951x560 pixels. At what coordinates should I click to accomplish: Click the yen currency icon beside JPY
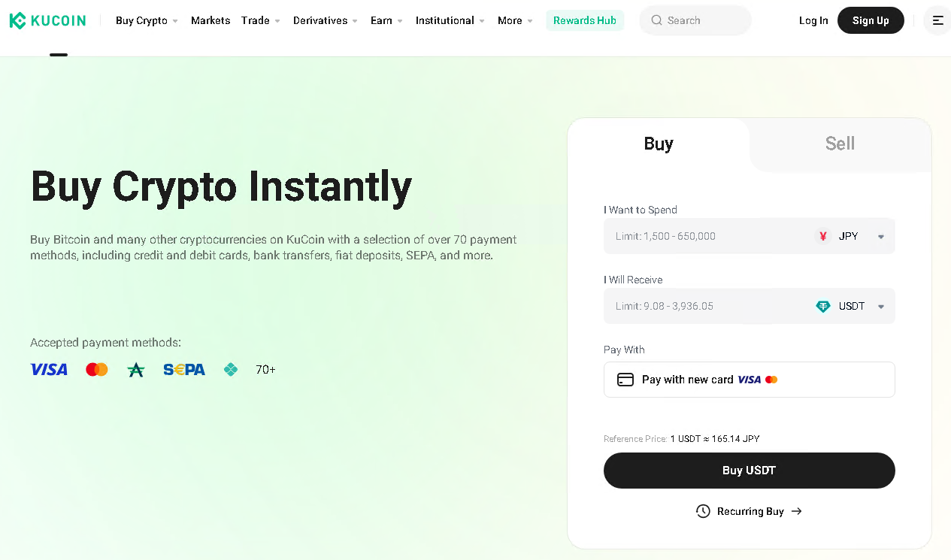coord(823,236)
